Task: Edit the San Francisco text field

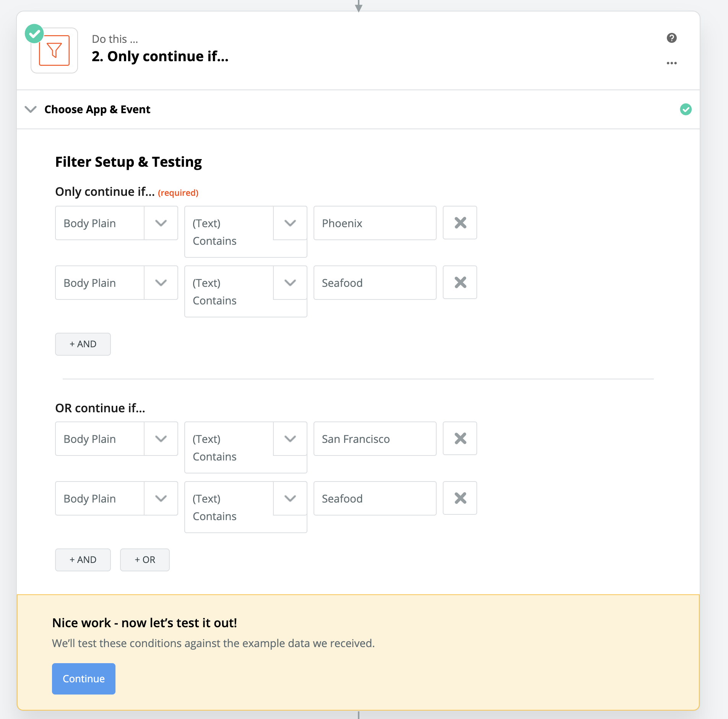Action: point(375,439)
